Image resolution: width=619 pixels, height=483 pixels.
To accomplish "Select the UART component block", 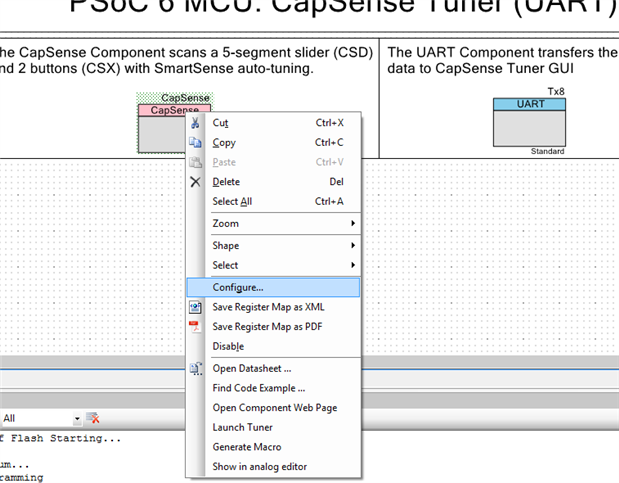I will [x=529, y=122].
